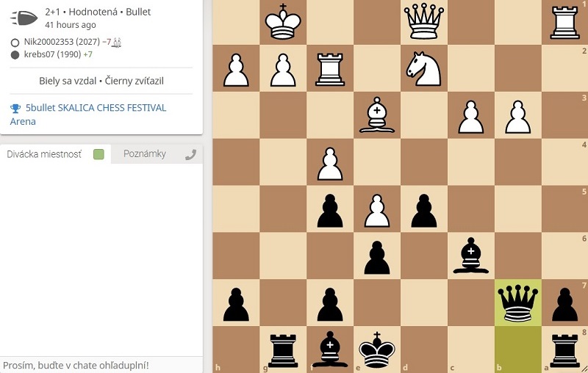
Task: Select the white pawn on g2
Action: coord(283,68)
